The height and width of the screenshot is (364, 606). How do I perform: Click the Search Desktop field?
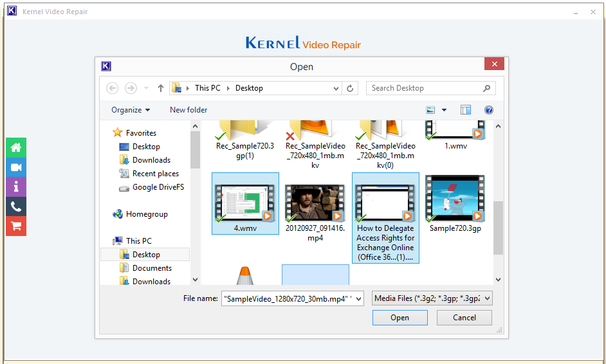[x=425, y=88]
